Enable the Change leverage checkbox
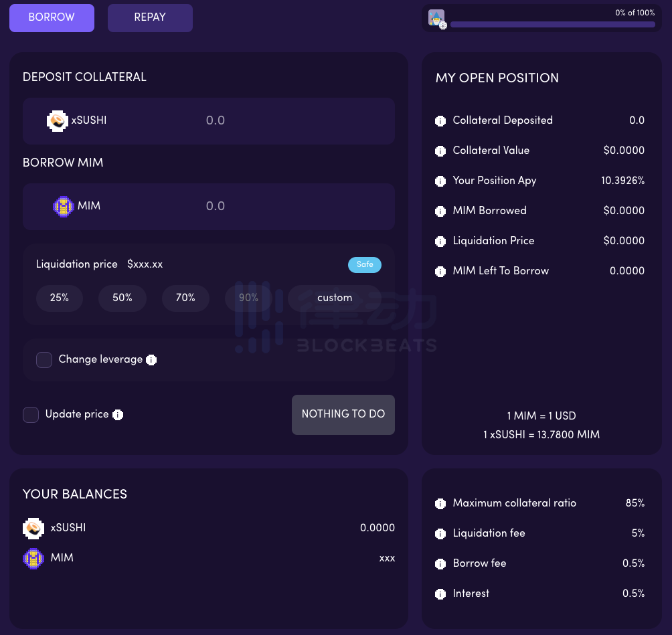The width and height of the screenshot is (672, 635). (x=44, y=360)
